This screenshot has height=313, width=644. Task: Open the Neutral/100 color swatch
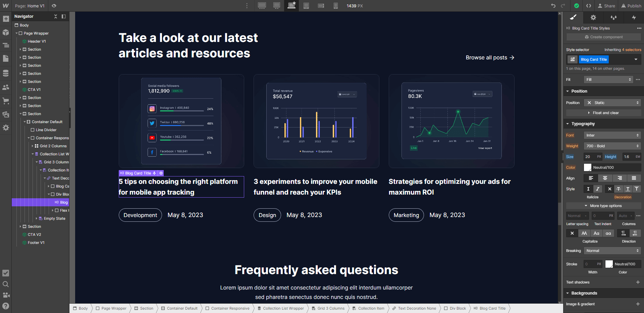[588, 167]
